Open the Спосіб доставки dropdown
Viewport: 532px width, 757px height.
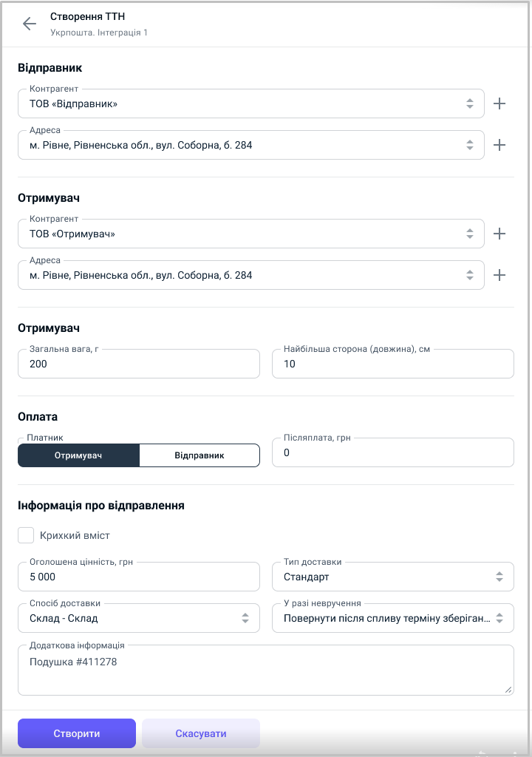pos(139,619)
